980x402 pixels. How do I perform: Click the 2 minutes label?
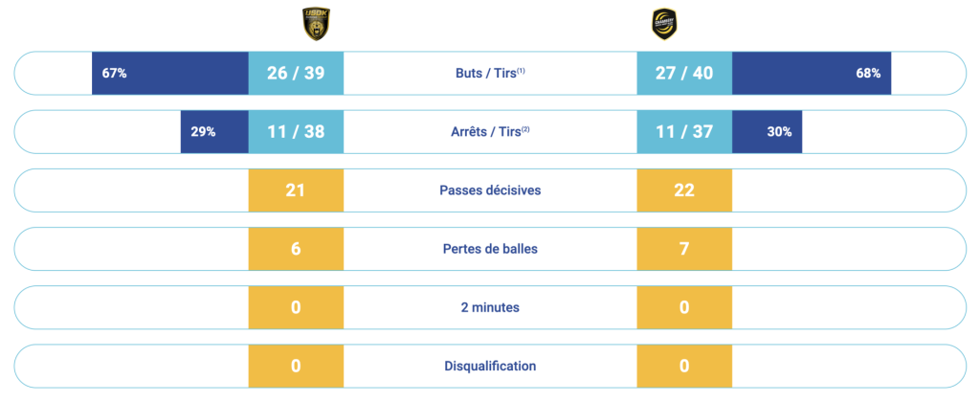[x=490, y=307]
